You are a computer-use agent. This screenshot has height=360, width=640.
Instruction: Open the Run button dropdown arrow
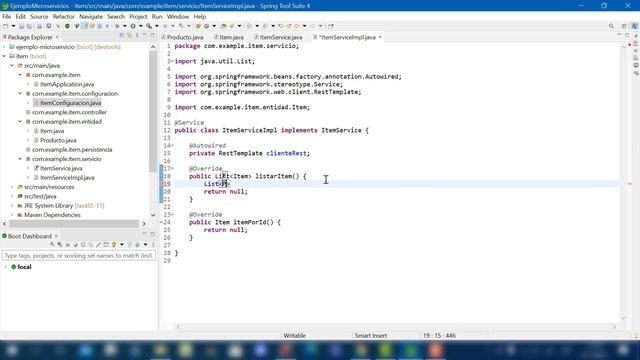click(141, 26)
